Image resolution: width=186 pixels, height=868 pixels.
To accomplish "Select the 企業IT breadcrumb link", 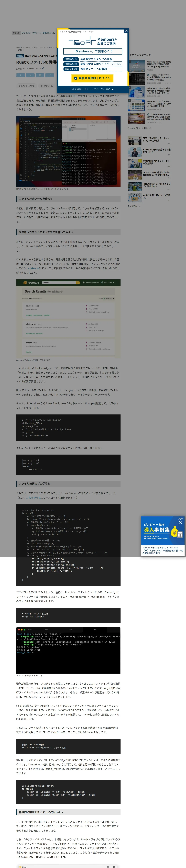I will click(x=28, y=47).
